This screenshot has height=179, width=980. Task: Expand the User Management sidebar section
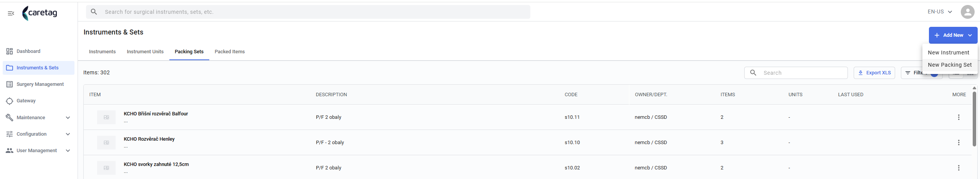[x=68, y=151]
